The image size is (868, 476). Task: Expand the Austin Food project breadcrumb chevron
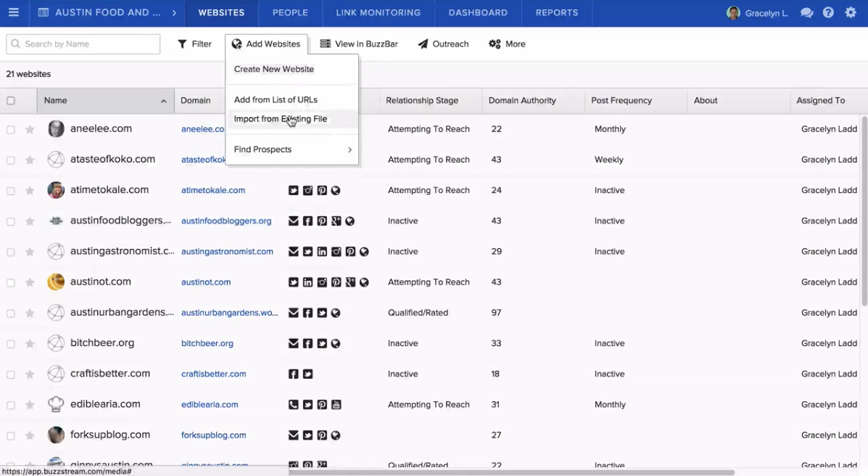(174, 13)
